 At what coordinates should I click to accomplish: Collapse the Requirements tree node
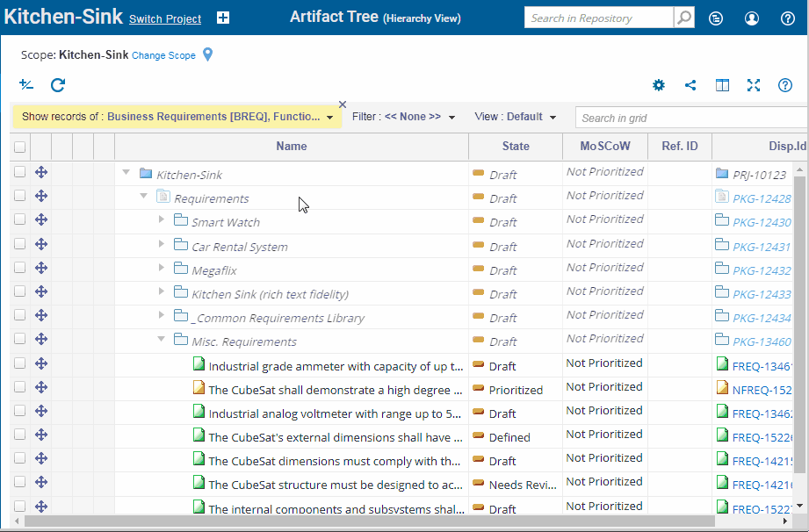click(143, 196)
